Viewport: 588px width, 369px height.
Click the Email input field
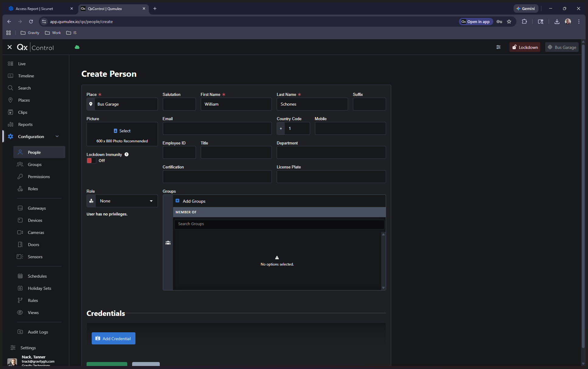[x=217, y=128]
